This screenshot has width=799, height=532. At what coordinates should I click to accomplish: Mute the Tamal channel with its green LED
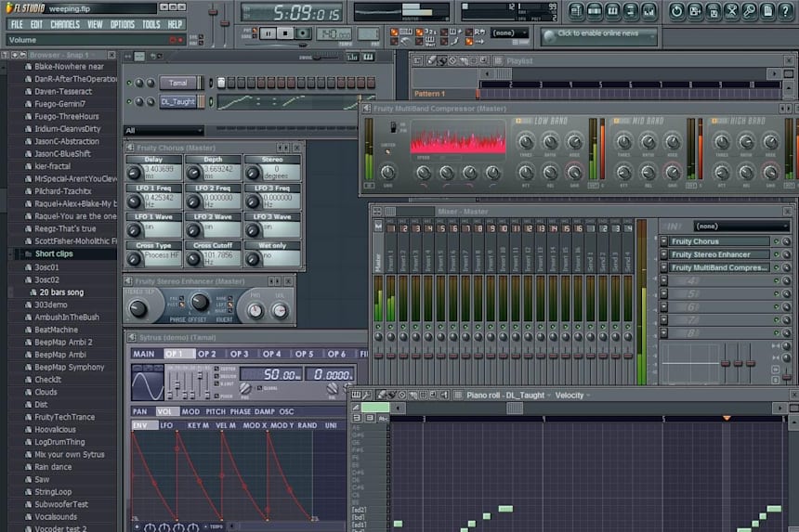tap(129, 83)
